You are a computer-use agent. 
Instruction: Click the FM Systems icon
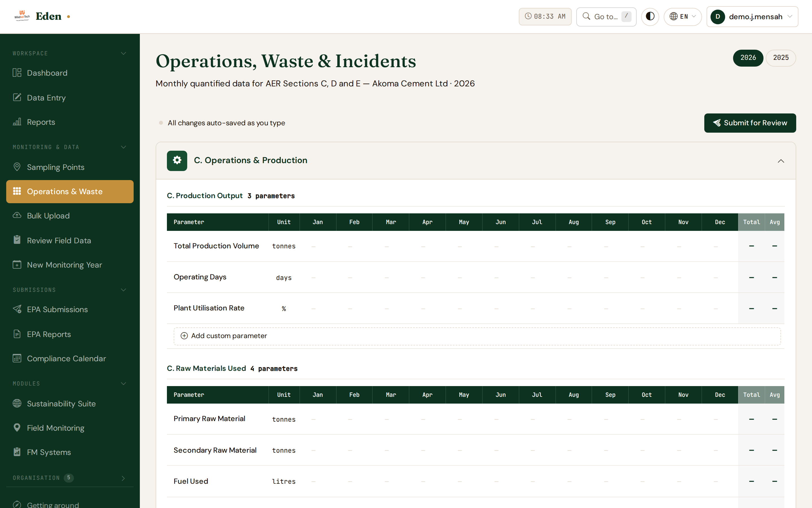[17, 452]
